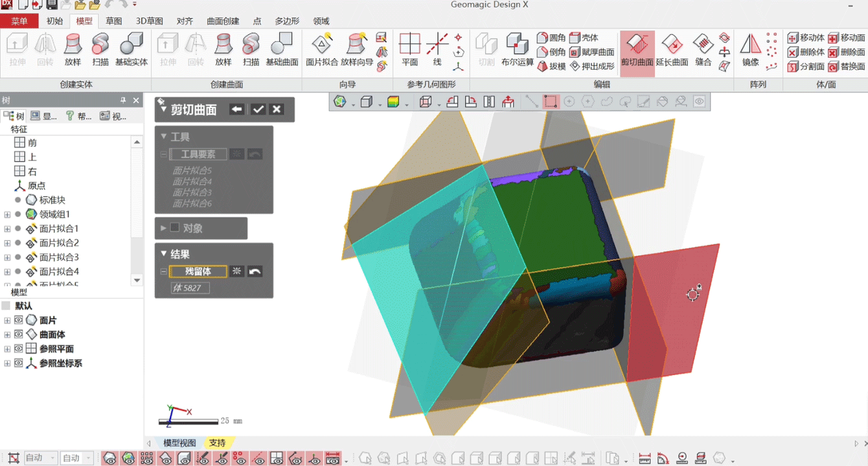Select 拔模 draft tool

[551, 66]
